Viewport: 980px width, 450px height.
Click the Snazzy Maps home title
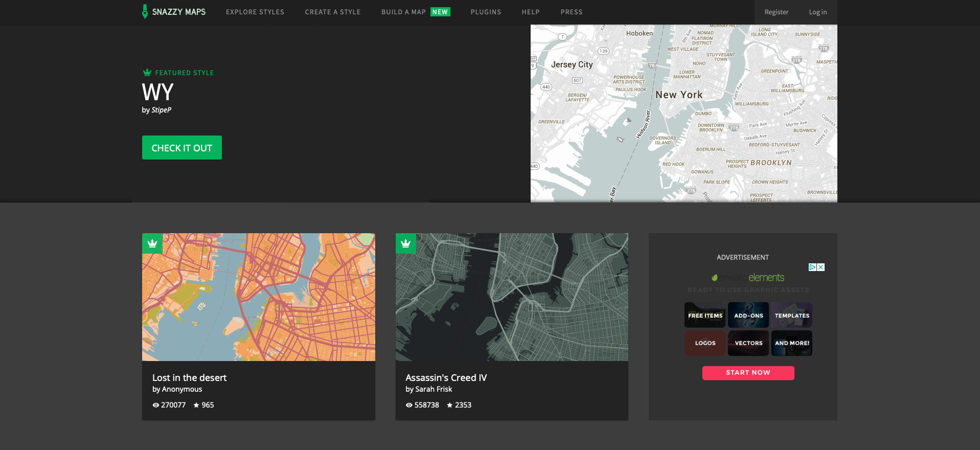click(x=179, y=12)
